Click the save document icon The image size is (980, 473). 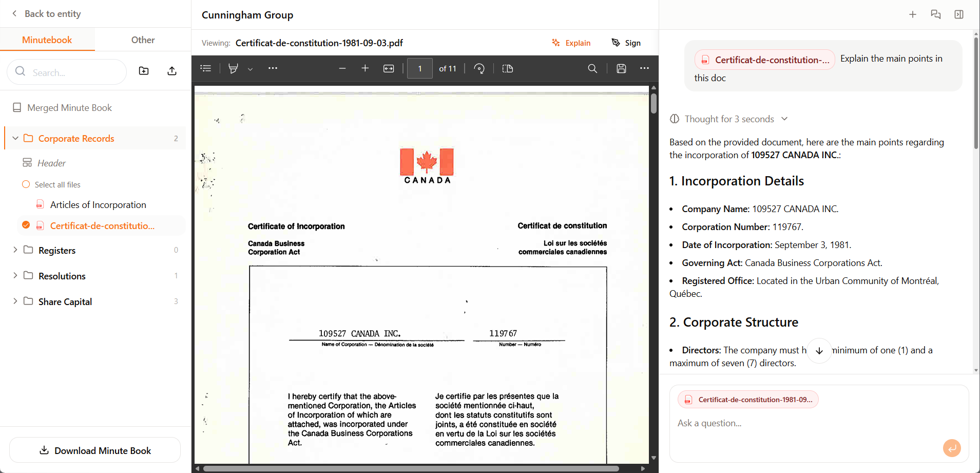click(x=621, y=68)
